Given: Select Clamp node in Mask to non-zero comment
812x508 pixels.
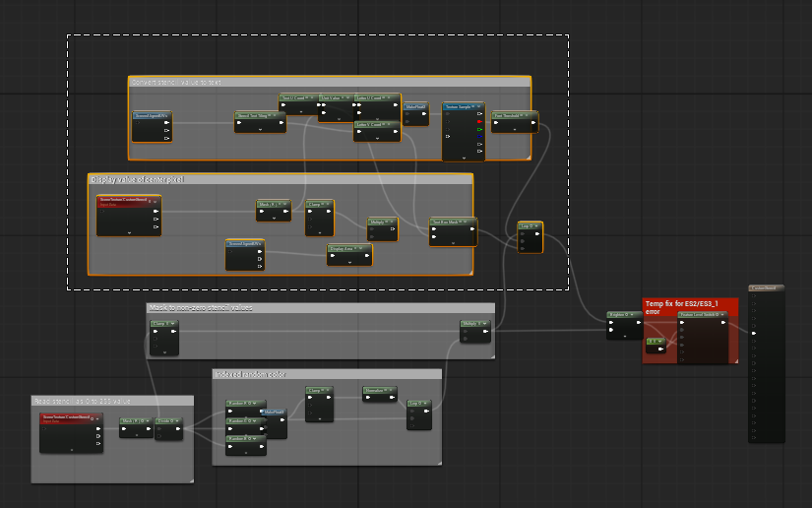Looking at the screenshot, I should pyautogui.click(x=164, y=338).
